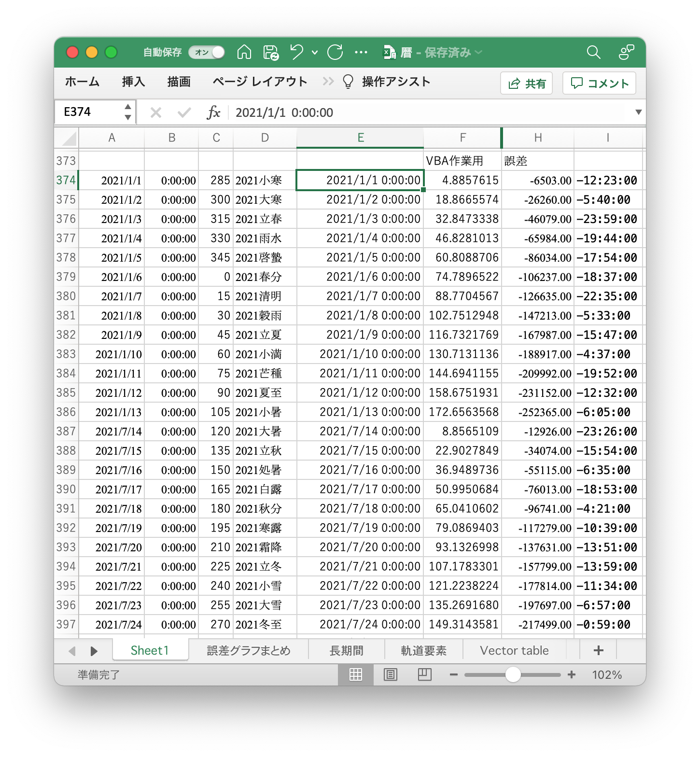Open the ページ レイアウト ribbon tab

(260, 82)
